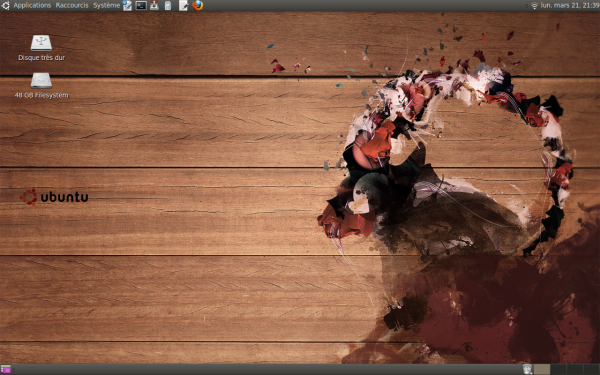Screen dimensions: 600x375
Task: Open the Applications menu
Action: [x=32, y=5]
